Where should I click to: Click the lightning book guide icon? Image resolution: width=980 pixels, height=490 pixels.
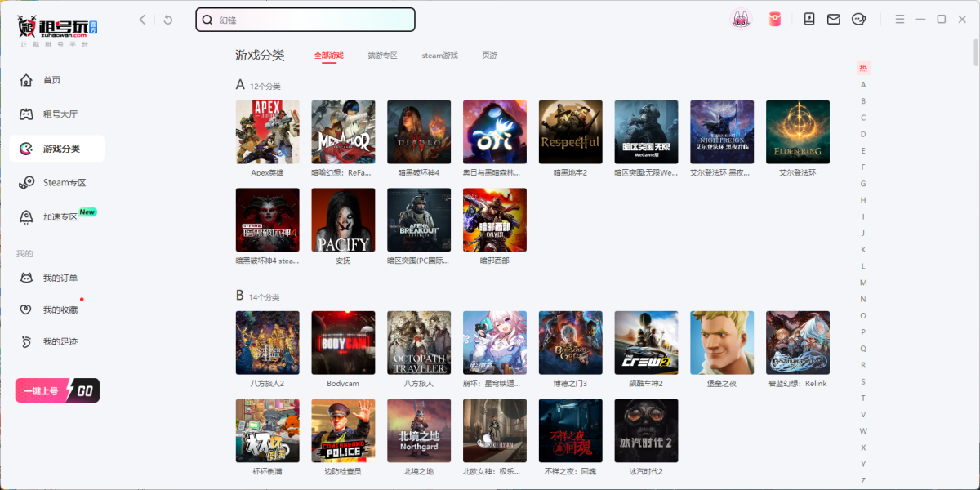809,20
